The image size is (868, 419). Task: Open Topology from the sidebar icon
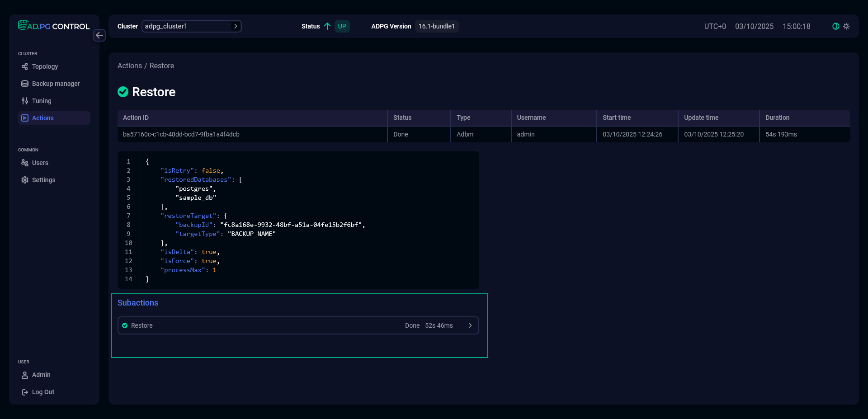25,66
